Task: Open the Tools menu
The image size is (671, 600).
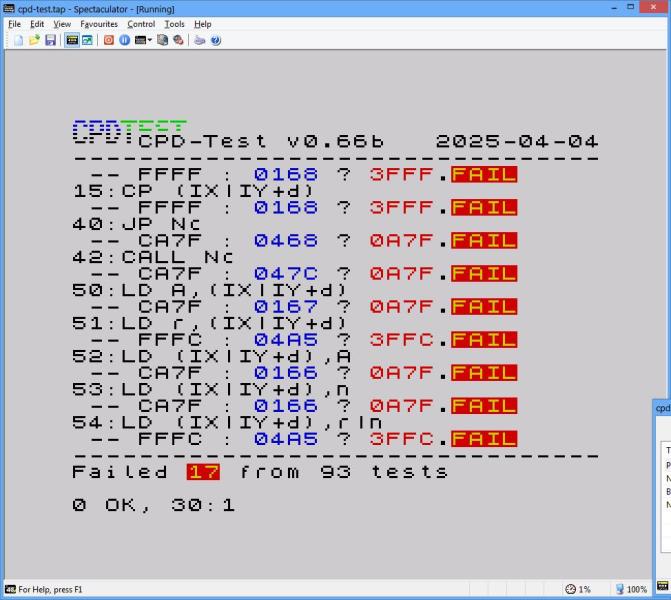Action: 174,24
